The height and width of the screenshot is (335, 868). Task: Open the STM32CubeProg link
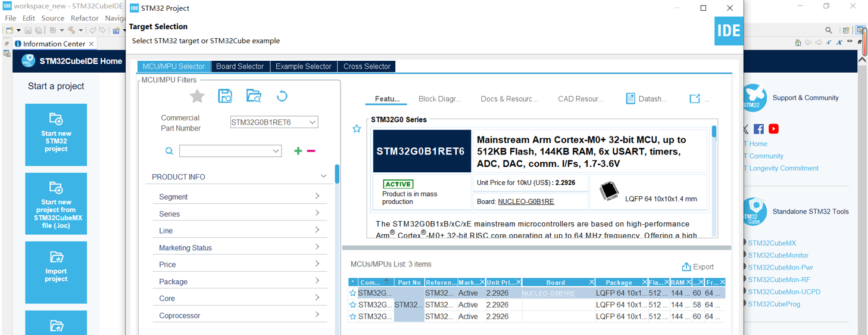774,304
